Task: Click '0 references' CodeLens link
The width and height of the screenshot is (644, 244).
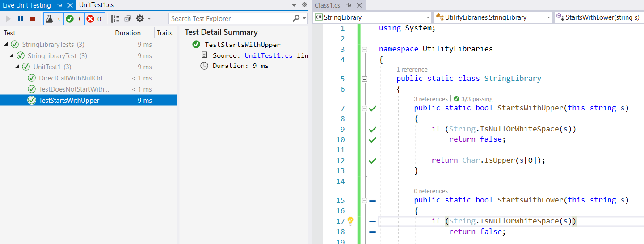Action: (x=431, y=191)
